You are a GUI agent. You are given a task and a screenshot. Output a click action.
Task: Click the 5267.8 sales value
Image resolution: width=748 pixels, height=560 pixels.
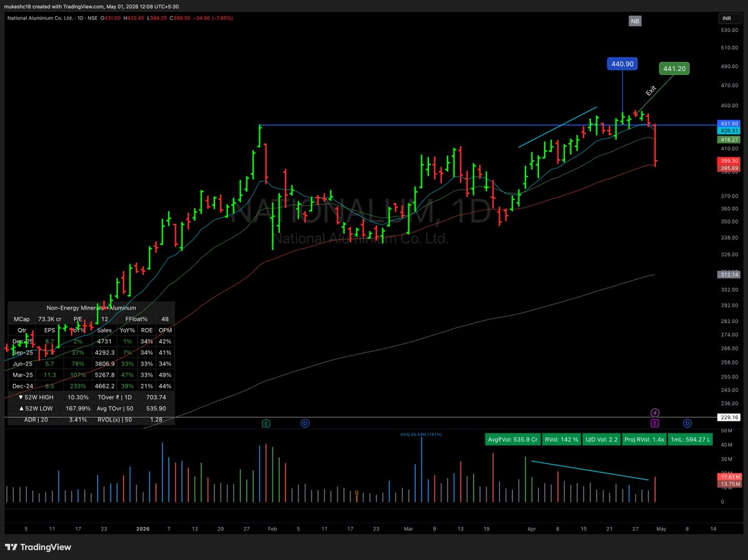pyautogui.click(x=104, y=375)
